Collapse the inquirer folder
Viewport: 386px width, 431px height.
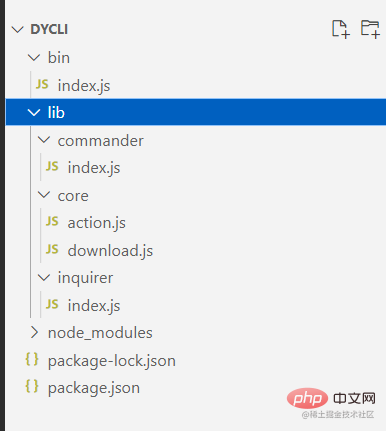click(x=44, y=277)
